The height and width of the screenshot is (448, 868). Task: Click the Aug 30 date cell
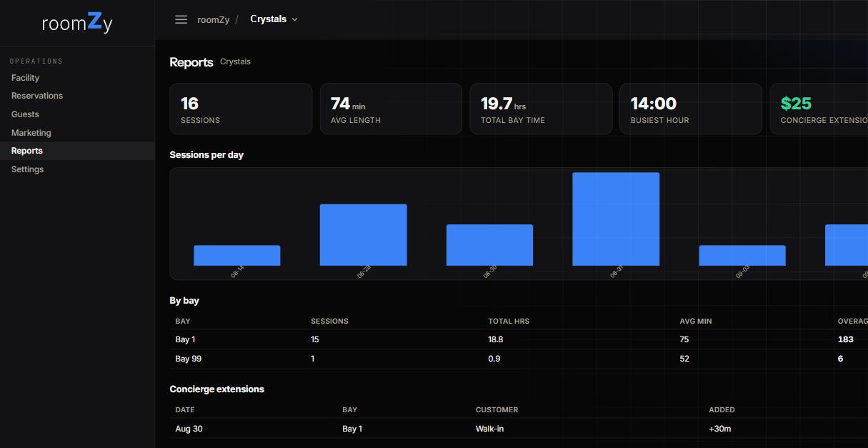[x=189, y=429]
